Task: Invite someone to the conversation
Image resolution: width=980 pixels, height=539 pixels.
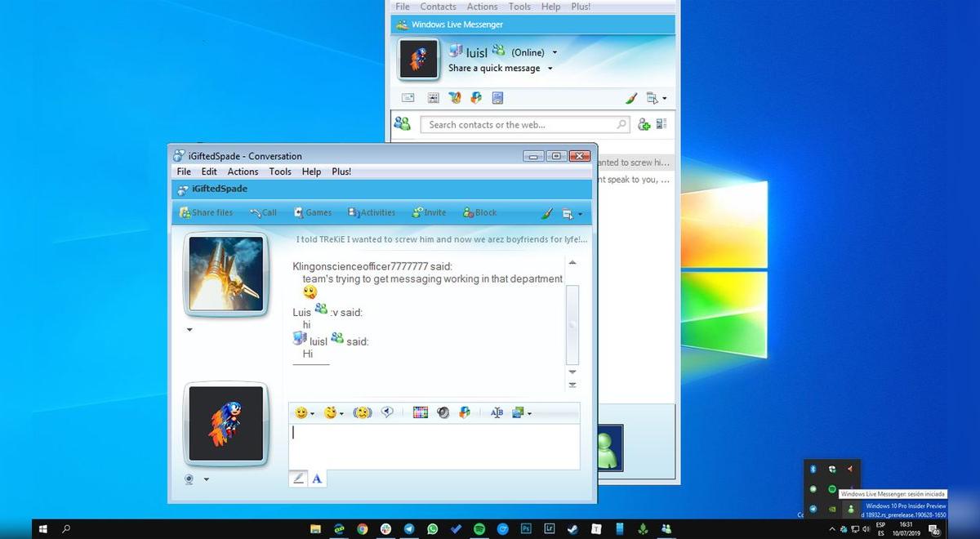Action: click(428, 212)
